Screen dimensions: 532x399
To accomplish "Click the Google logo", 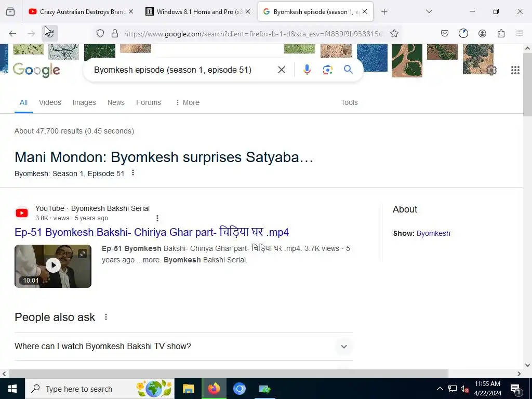I will [x=36, y=70].
